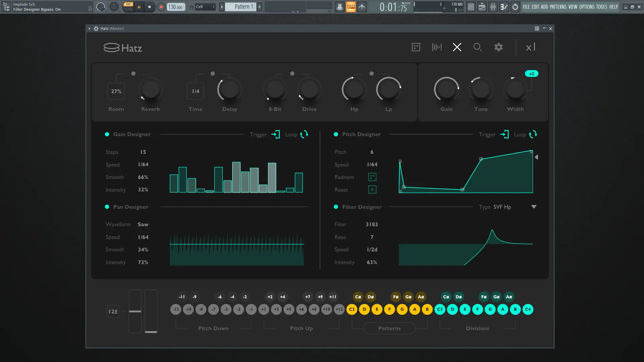Click the Pitch Designer Loop icon

(533, 134)
